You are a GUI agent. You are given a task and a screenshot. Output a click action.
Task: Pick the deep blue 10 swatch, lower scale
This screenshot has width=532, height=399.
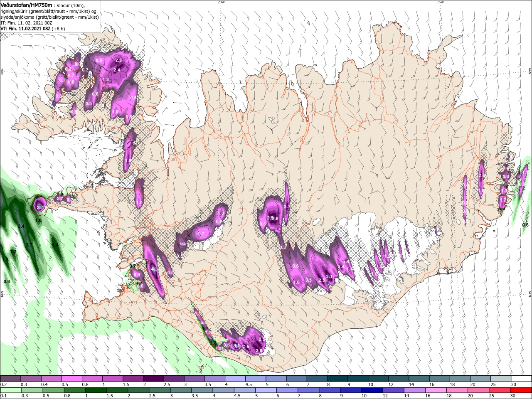click(x=372, y=390)
